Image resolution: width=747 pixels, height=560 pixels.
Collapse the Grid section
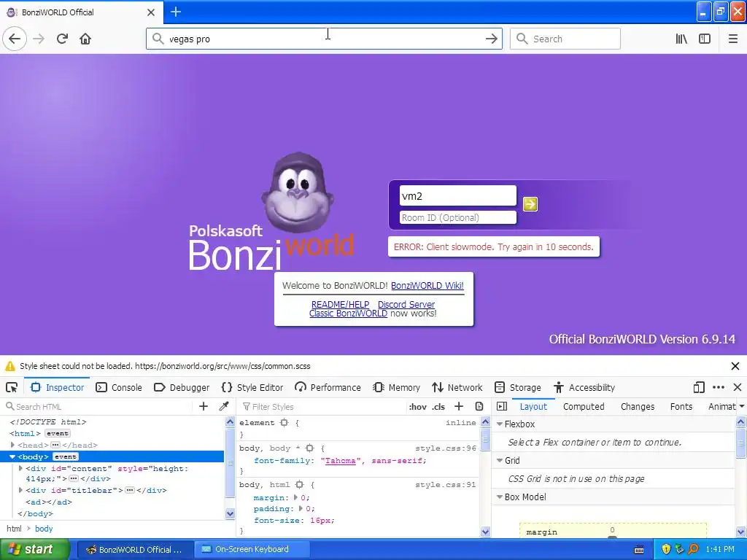(500, 461)
